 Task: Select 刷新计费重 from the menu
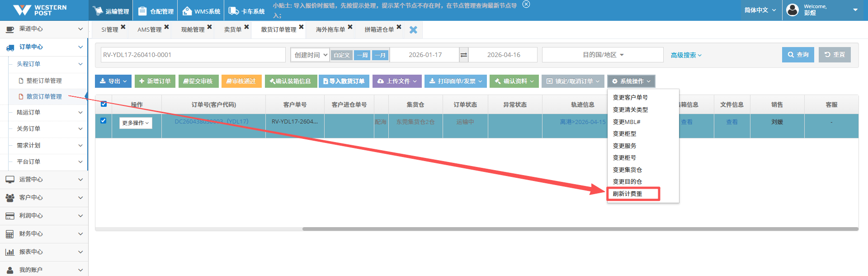(627, 194)
